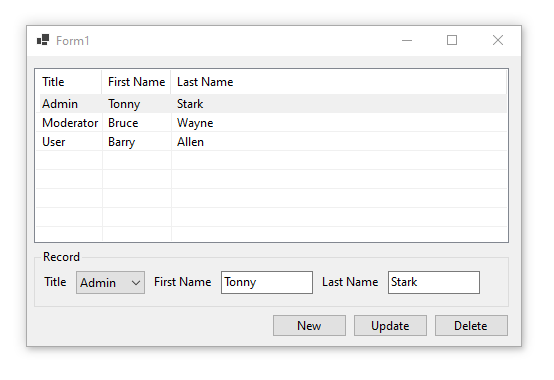The height and width of the screenshot is (380, 554).
Task: Close the Form1 window
Action: tap(498, 40)
